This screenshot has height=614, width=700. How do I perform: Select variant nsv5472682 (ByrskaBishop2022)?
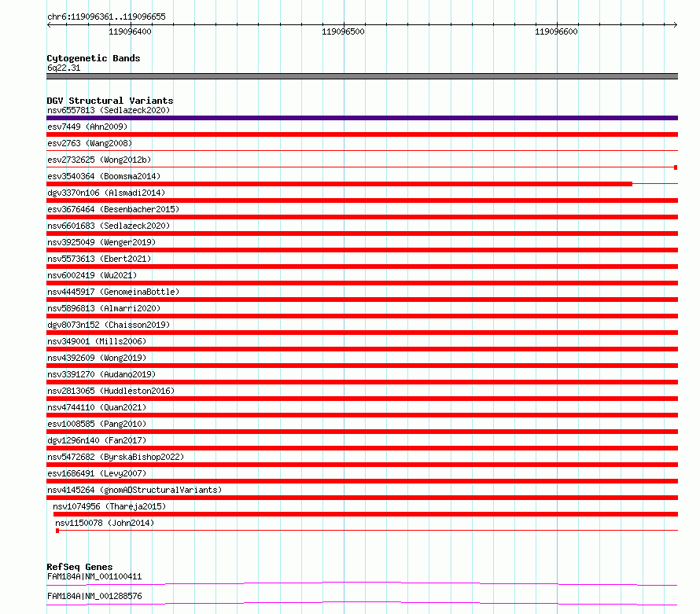point(116,457)
